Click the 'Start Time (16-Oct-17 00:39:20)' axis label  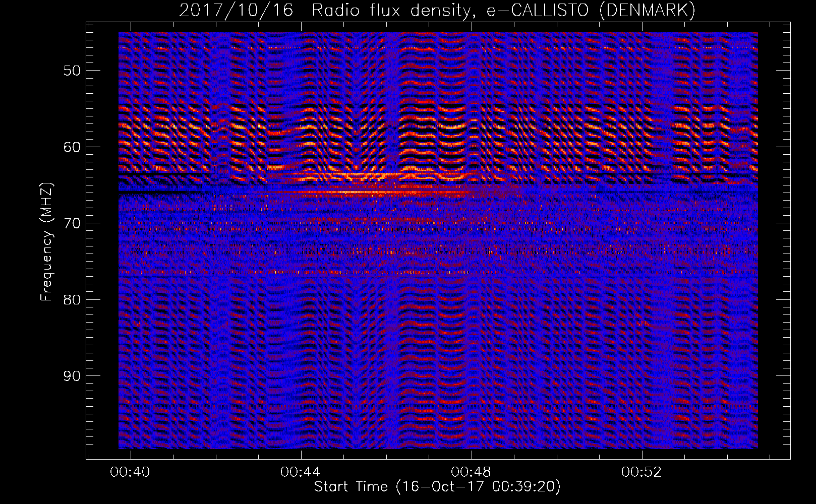(437, 487)
